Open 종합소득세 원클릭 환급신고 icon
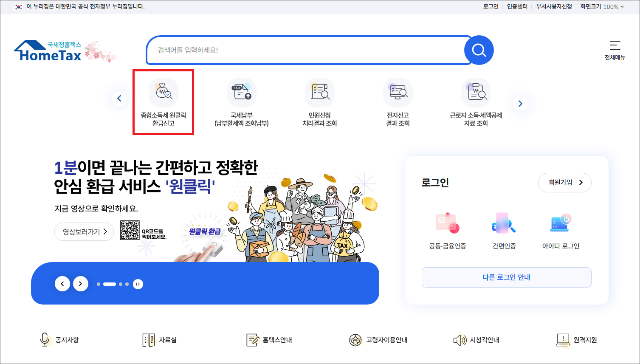This screenshot has width=640, height=364. point(164,93)
